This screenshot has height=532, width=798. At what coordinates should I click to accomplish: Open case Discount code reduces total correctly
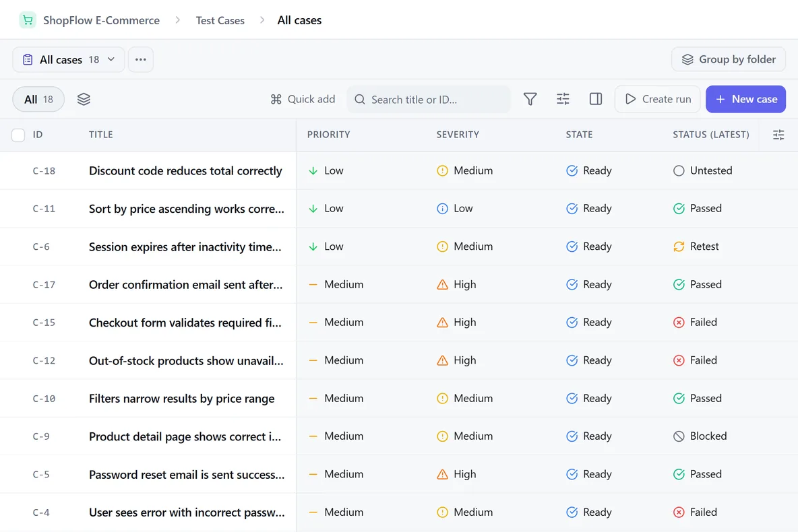(x=185, y=171)
